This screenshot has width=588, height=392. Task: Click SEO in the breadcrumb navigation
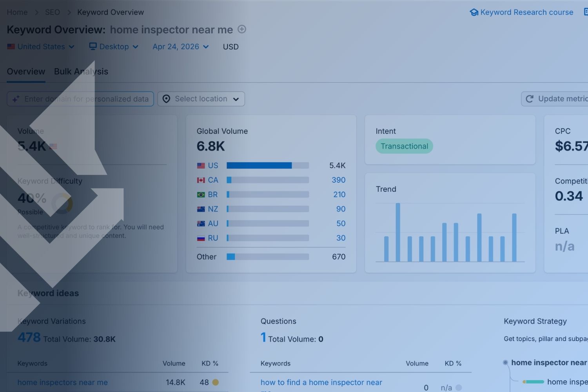tap(52, 12)
